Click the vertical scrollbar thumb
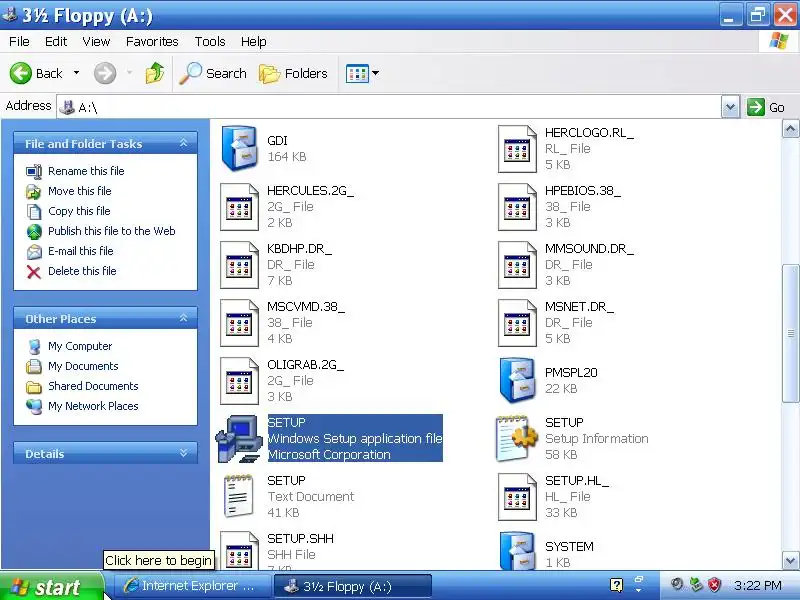The image size is (800, 600). click(790, 333)
